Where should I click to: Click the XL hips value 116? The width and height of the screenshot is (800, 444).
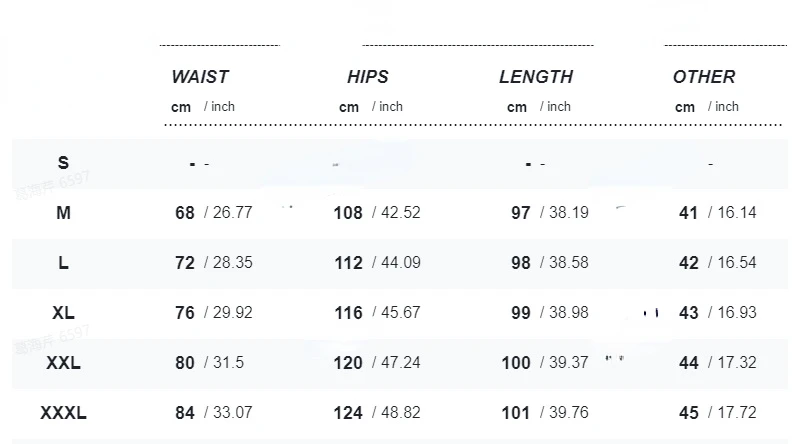coord(348,313)
